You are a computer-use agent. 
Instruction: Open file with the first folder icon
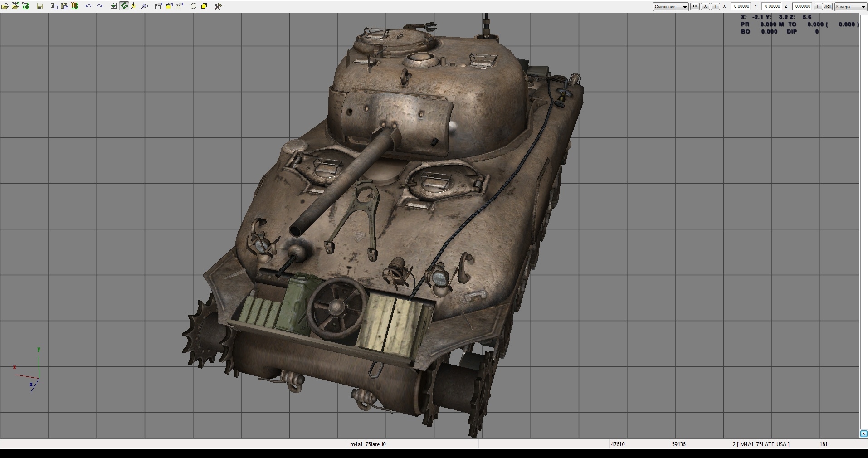coord(5,6)
